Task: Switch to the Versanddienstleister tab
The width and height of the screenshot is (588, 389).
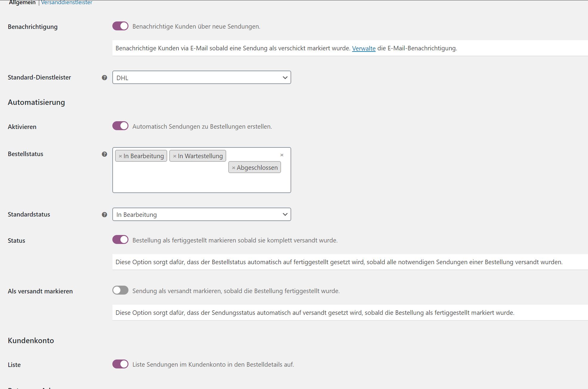Action: coord(67,3)
